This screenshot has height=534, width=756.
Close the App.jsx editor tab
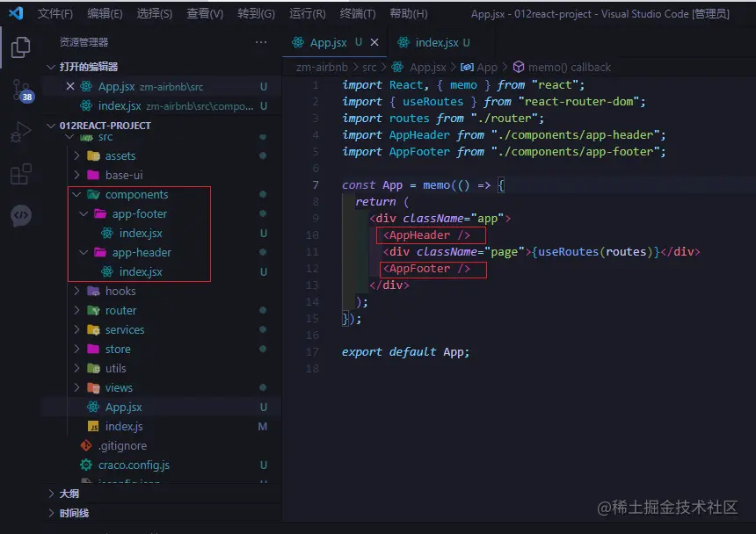tap(374, 42)
